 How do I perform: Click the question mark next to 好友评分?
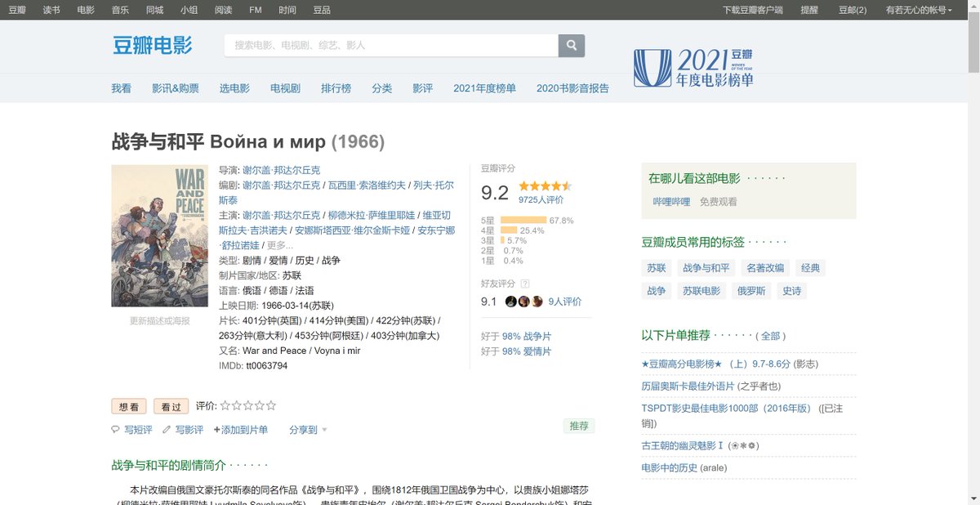click(x=525, y=284)
